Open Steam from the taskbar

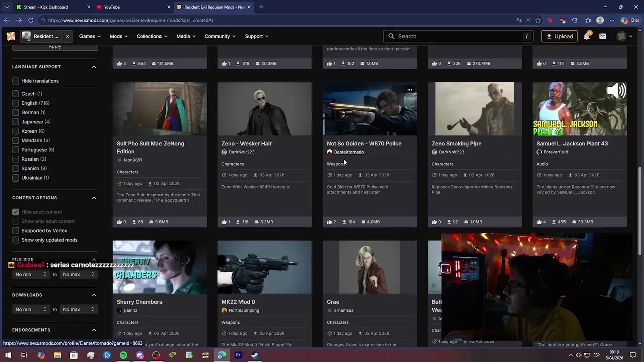pyautogui.click(x=255, y=355)
